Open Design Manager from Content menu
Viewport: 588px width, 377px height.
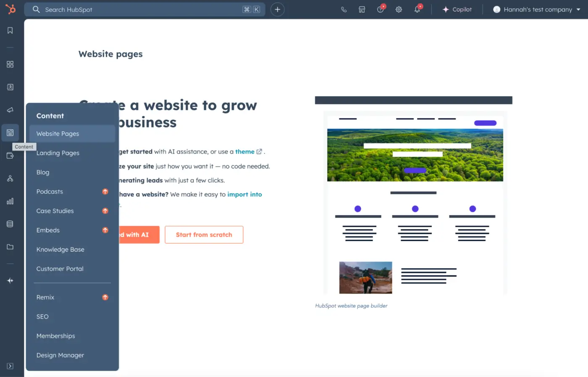tap(60, 355)
